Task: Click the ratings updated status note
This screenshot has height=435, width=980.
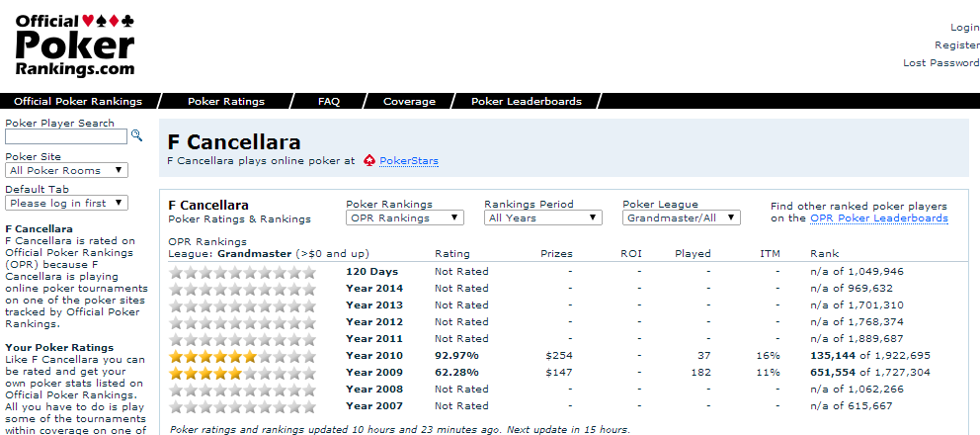Action: (400, 430)
